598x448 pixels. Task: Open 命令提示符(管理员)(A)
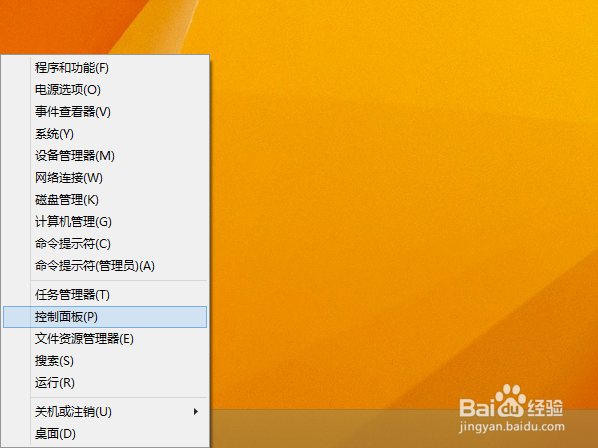105,266
